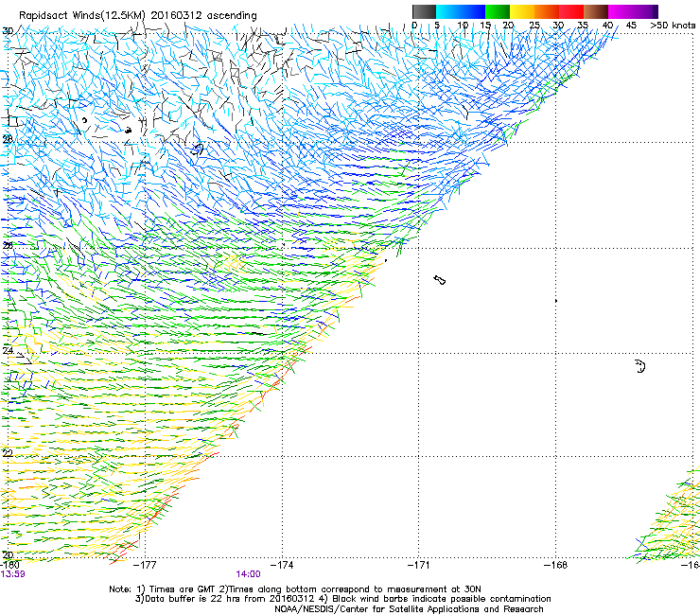The image size is (700, 615).
Task: Click the longitude label '-168'
Action: pyautogui.click(x=556, y=565)
